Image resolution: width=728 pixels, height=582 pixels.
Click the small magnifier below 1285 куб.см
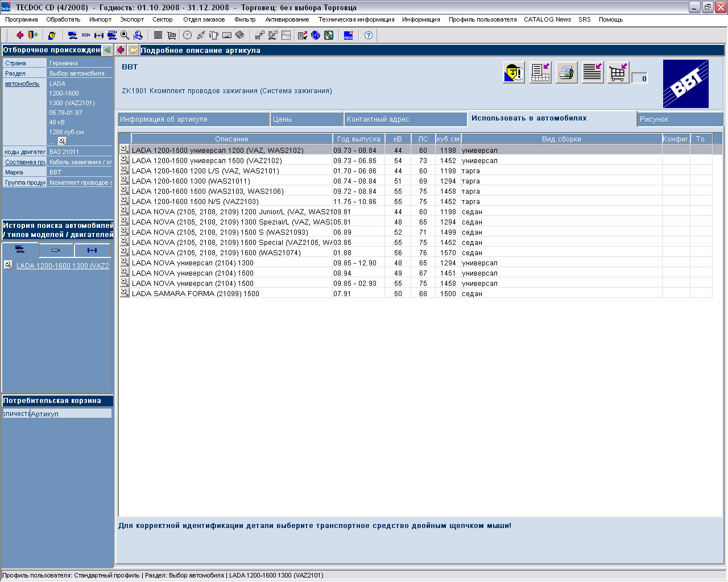[x=62, y=141]
